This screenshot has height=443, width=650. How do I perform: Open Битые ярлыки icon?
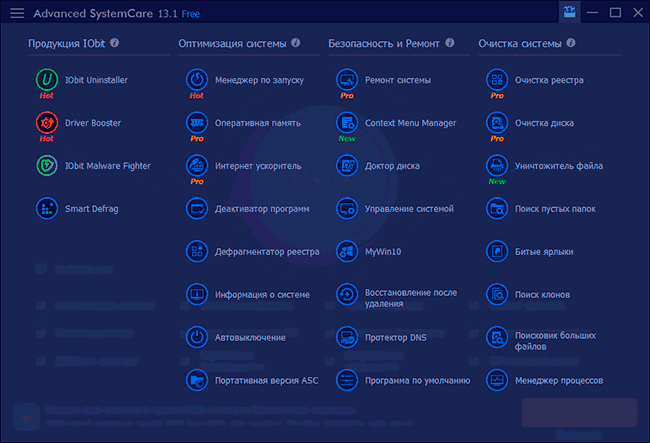497,252
